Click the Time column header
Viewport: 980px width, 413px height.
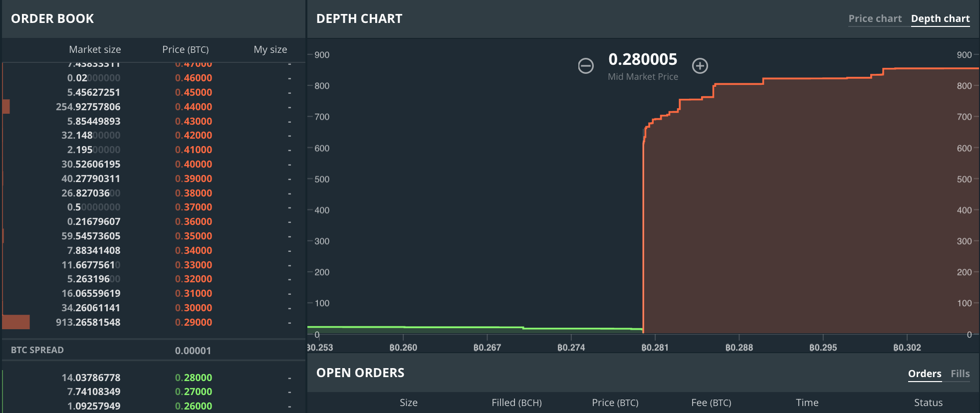pyautogui.click(x=807, y=403)
